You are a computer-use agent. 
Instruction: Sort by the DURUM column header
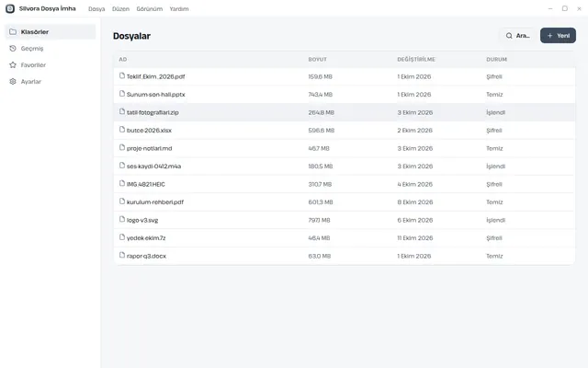click(496, 59)
